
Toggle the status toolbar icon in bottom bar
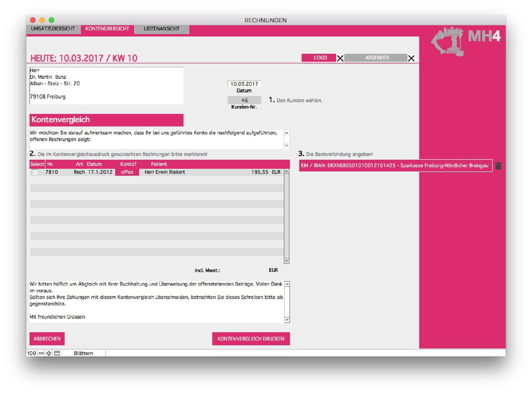[x=57, y=353]
